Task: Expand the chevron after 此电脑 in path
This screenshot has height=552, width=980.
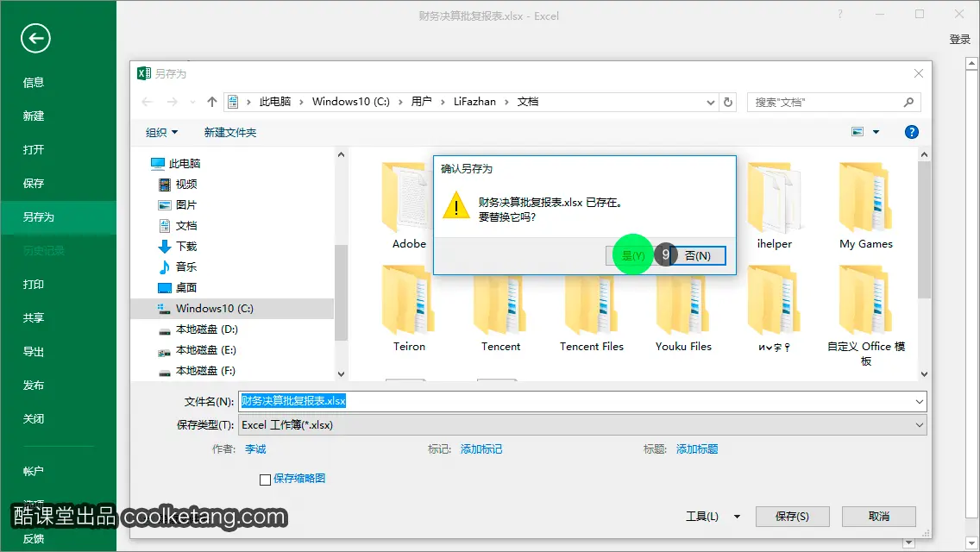Action: coord(301,102)
